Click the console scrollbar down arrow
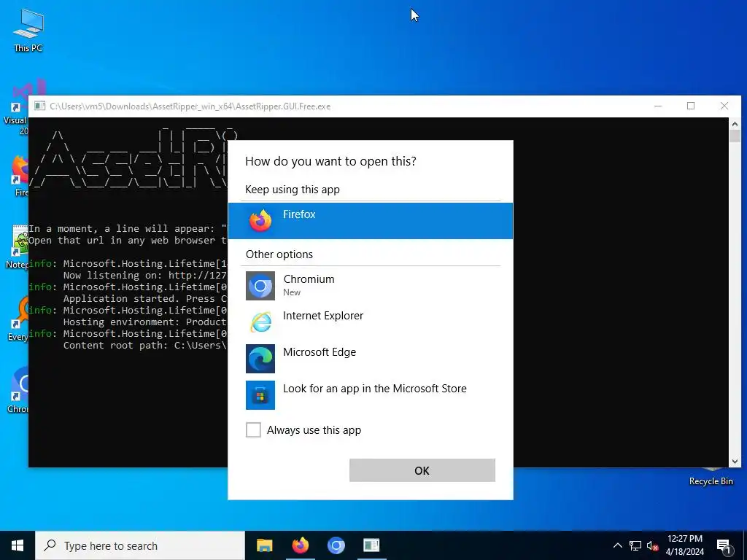This screenshot has height=560, width=747. [x=735, y=462]
